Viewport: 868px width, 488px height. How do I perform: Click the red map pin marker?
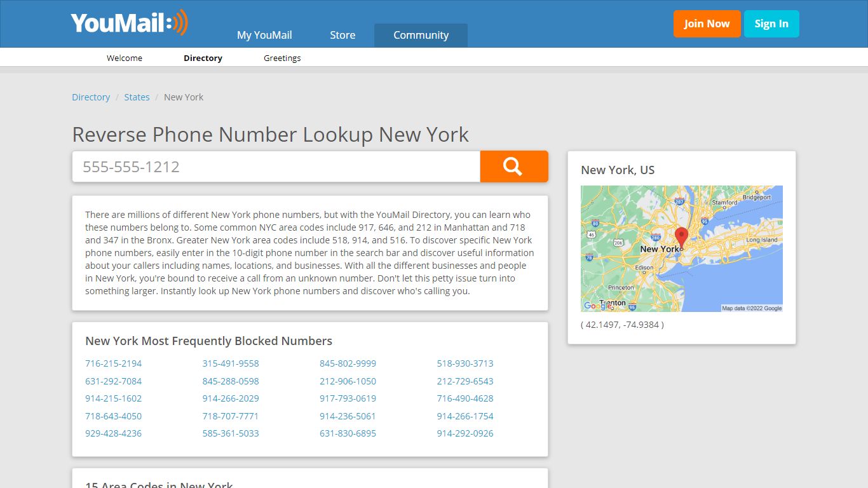point(681,238)
